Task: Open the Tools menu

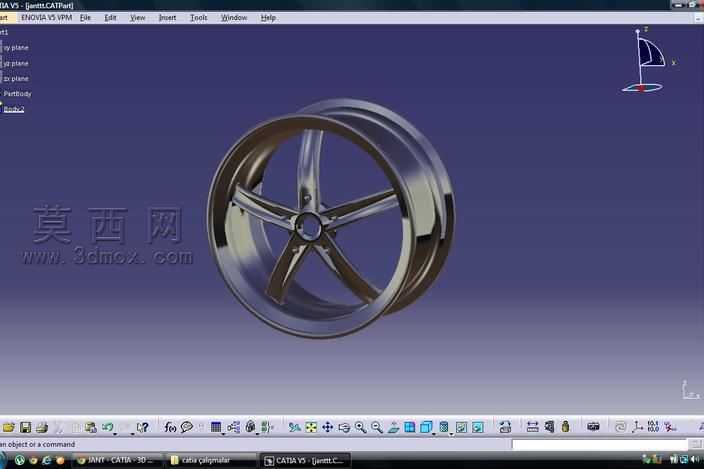Action: click(x=198, y=18)
